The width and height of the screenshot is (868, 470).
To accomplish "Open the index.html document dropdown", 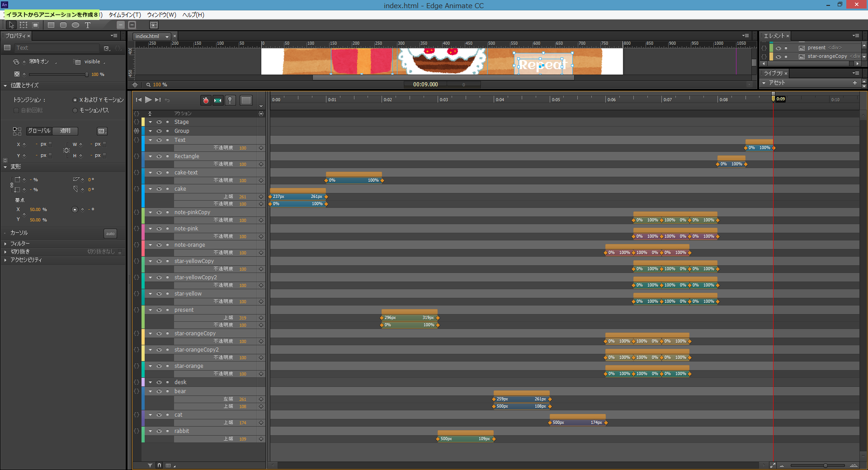I will (x=167, y=37).
